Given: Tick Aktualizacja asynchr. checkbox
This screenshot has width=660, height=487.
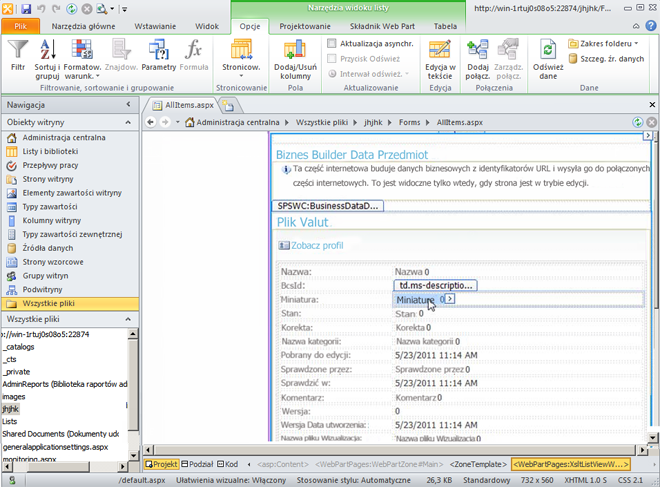Looking at the screenshot, I should click(x=332, y=43).
